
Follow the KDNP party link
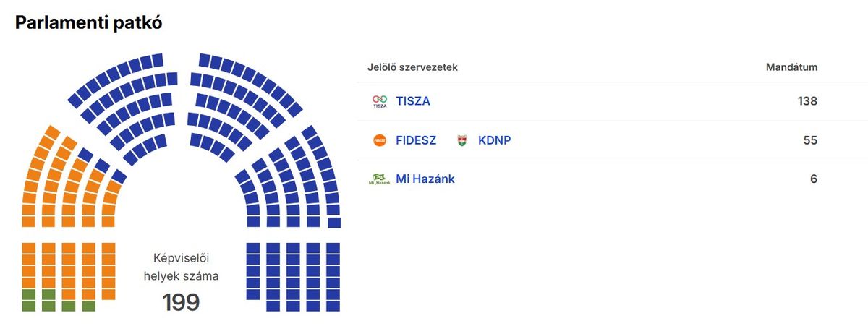(494, 140)
